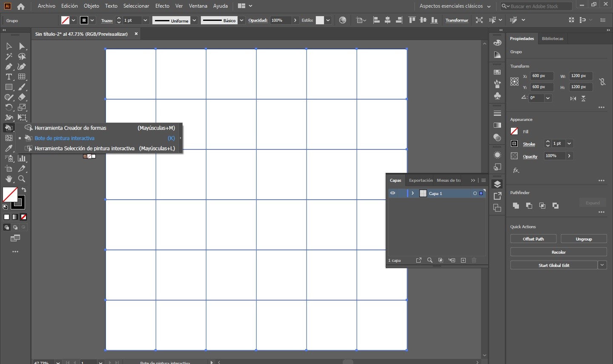The image size is (613, 364).
Task: Set paint mode to None
Action: (x=23, y=217)
